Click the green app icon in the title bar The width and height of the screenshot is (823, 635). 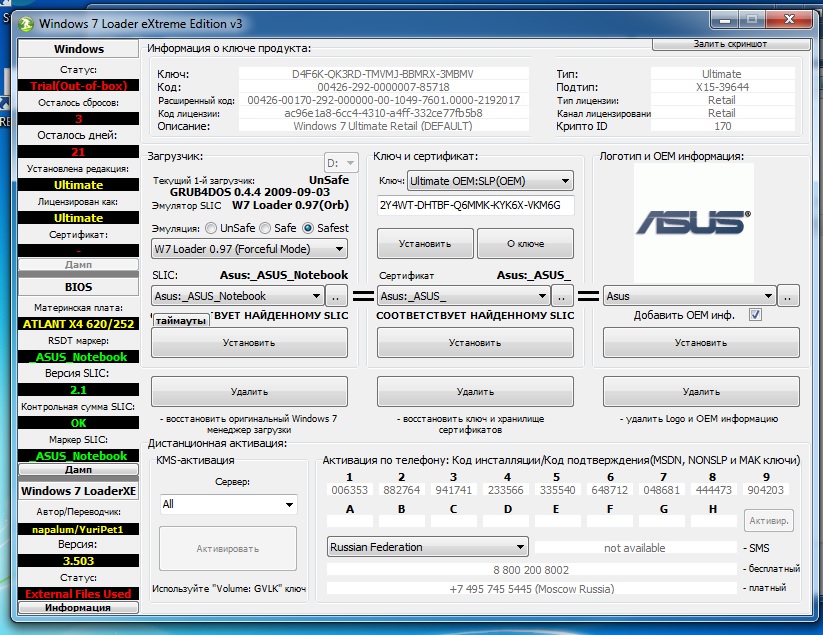point(25,24)
